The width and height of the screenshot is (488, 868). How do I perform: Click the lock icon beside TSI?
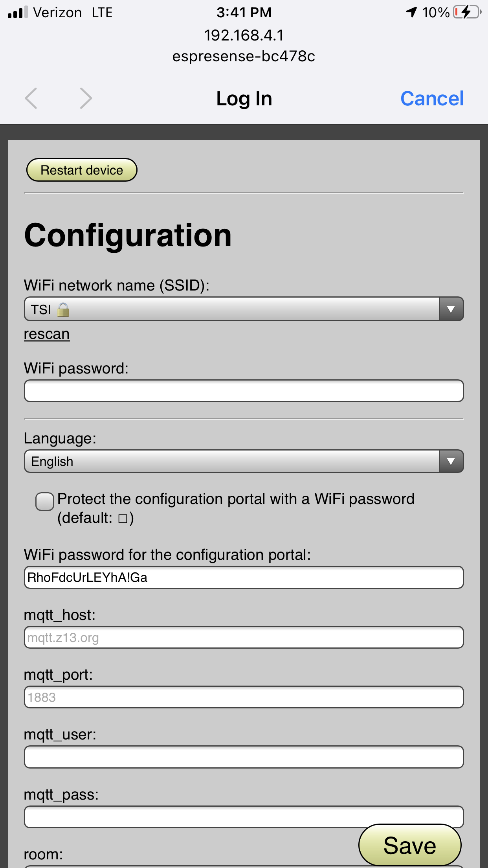[63, 310]
